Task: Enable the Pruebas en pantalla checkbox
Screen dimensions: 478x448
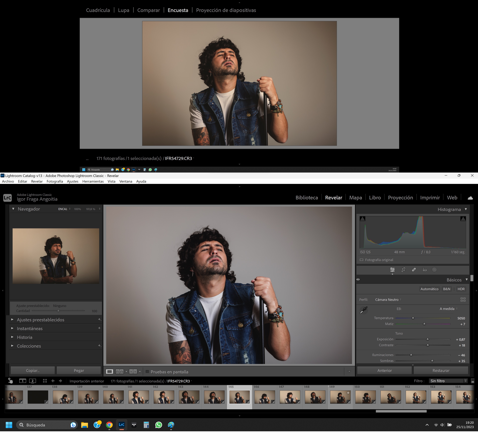Action: [147, 372]
